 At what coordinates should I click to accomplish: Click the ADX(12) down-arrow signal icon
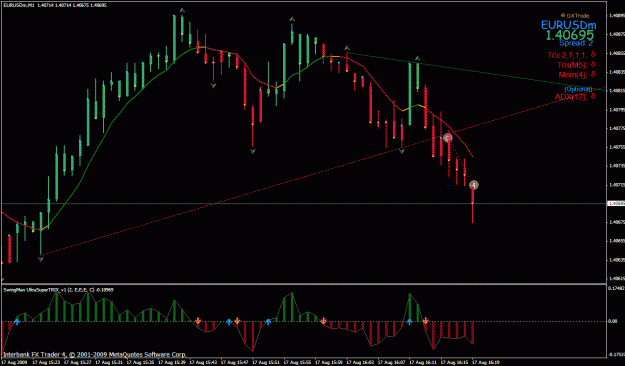click(593, 96)
